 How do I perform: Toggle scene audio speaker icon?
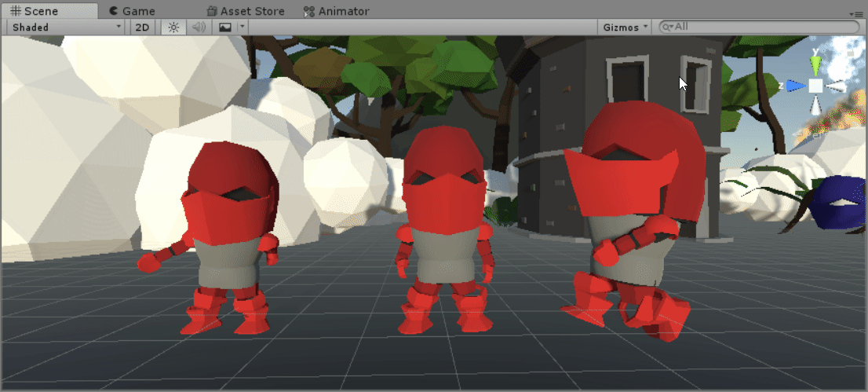pyautogui.click(x=199, y=27)
